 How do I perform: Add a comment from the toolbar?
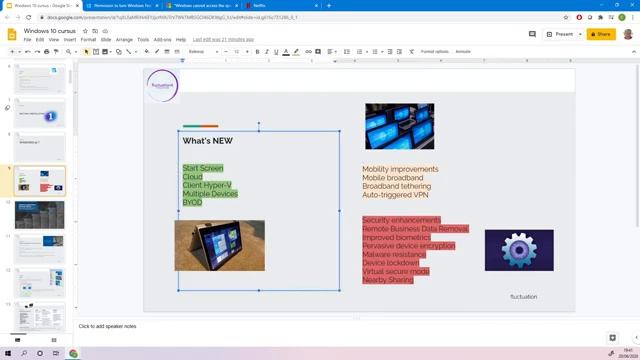pyautogui.click(x=318, y=52)
